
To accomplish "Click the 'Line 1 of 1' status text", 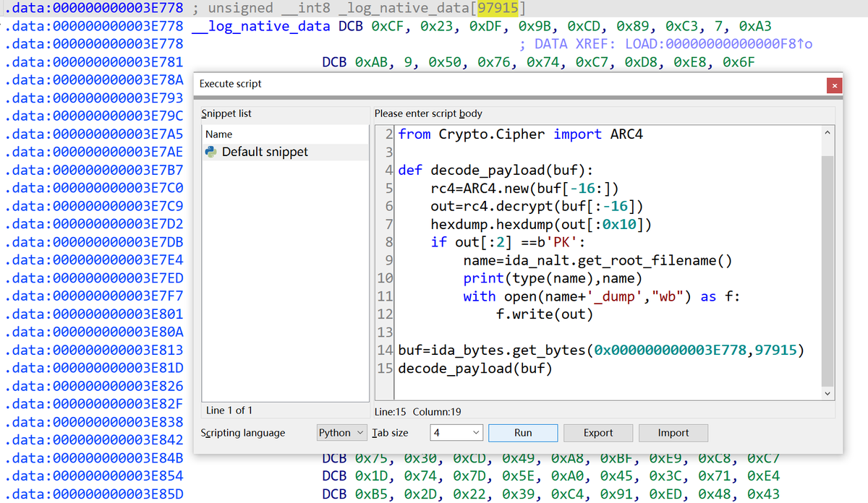I will click(229, 410).
